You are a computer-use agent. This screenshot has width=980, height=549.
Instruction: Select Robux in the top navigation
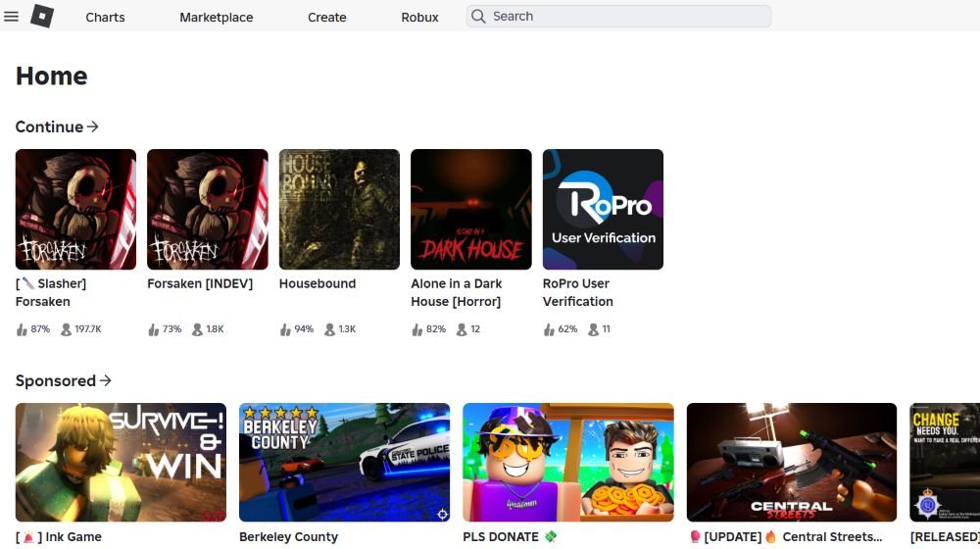(419, 18)
